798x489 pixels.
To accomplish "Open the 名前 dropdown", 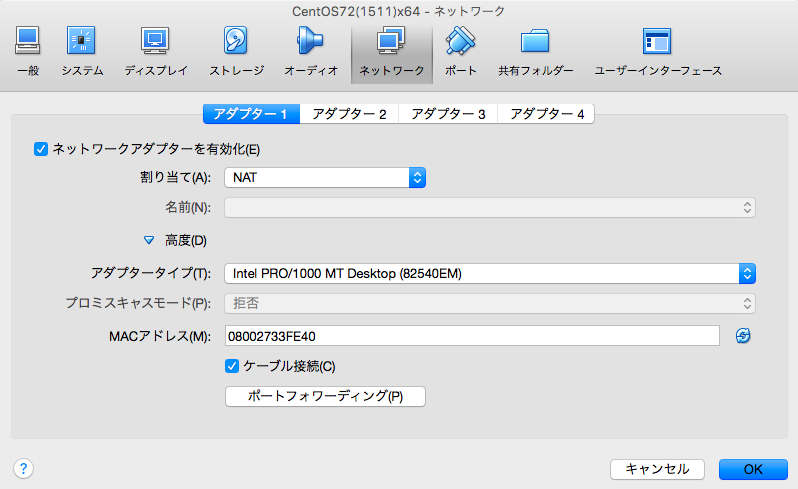I will point(490,208).
